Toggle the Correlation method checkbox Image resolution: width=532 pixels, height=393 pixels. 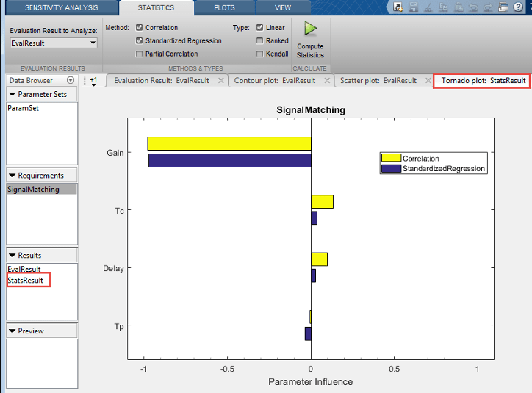click(139, 27)
